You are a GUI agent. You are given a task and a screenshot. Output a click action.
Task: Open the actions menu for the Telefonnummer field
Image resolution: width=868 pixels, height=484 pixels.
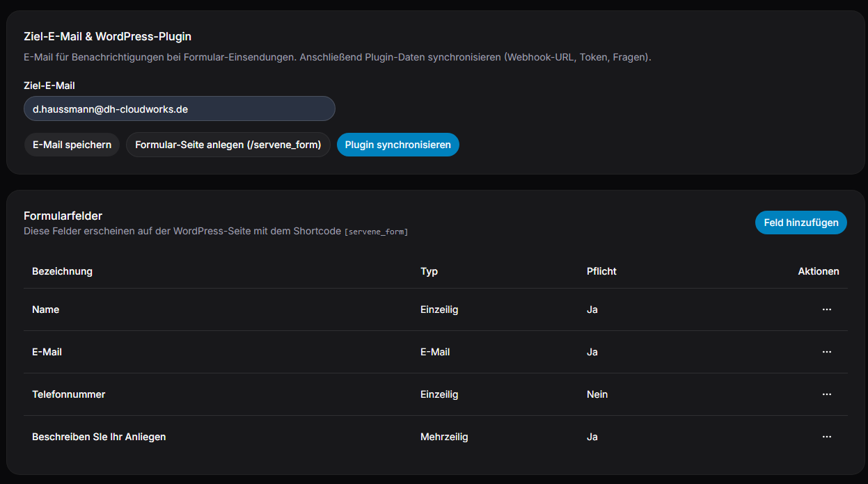click(826, 394)
